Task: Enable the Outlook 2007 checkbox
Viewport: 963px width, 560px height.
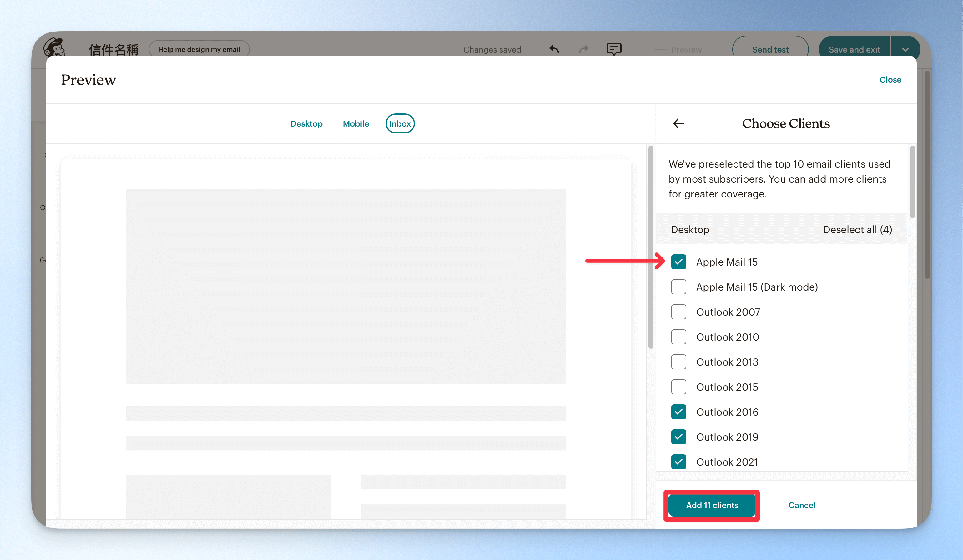Action: coord(679,312)
